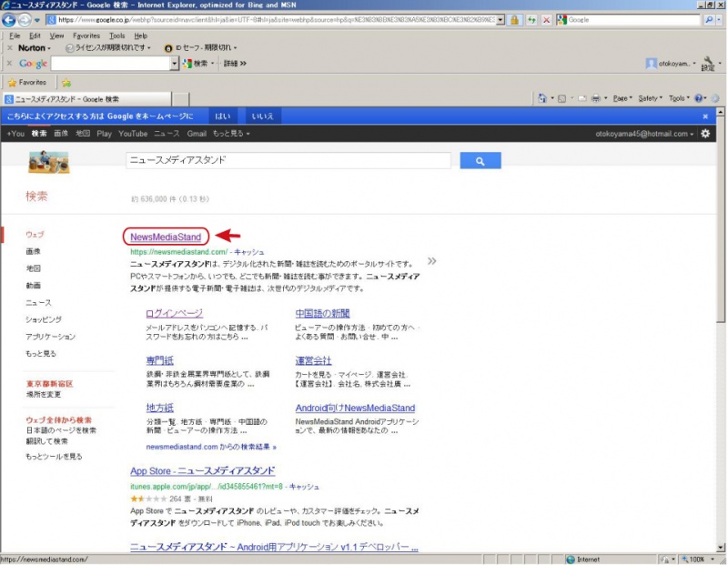Open the Safety dropdown menu
728x565 pixels.
(x=650, y=98)
